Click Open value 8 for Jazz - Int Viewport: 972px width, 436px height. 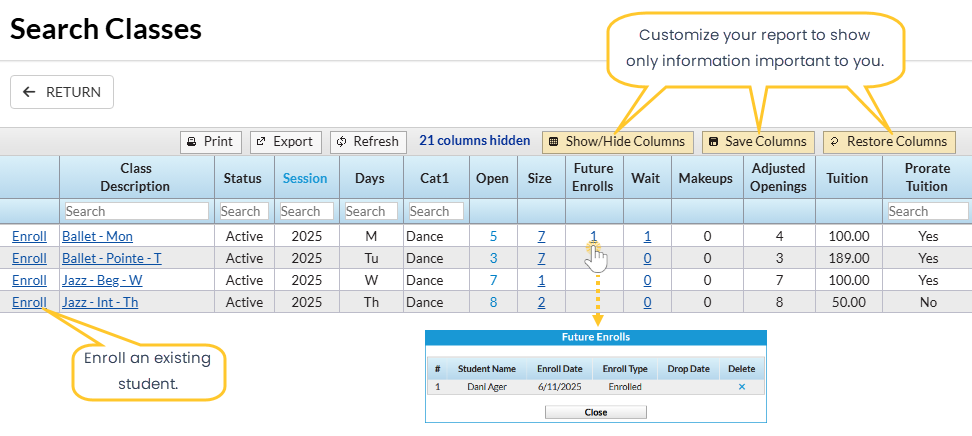(493, 303)
